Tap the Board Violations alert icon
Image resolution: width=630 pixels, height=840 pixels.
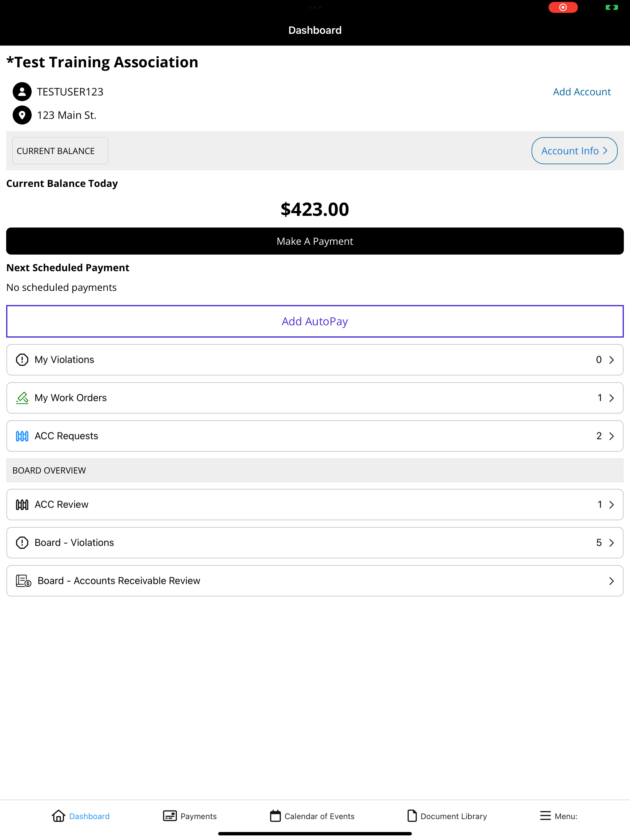(x=22, y=543)
